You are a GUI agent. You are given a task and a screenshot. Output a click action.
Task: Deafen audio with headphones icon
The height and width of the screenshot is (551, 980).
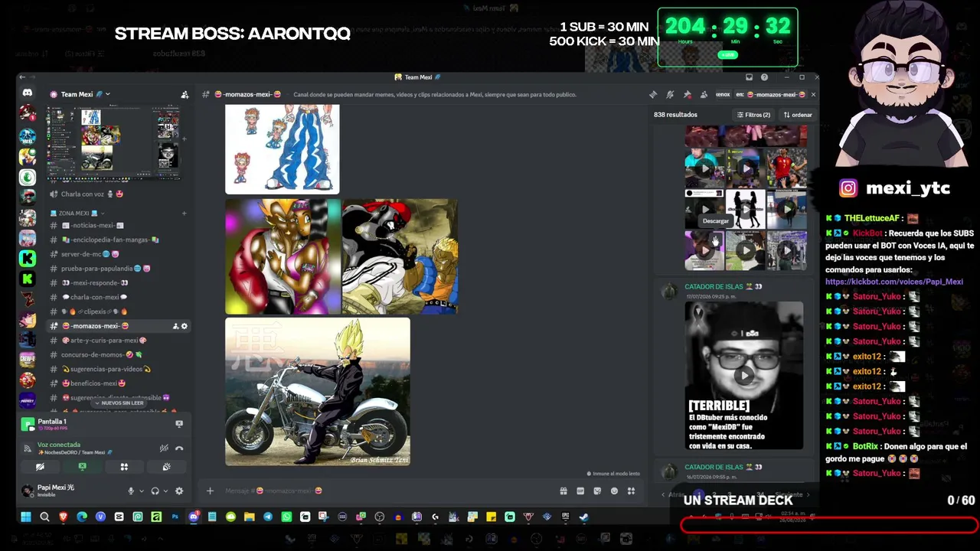[x=155, y=491]
